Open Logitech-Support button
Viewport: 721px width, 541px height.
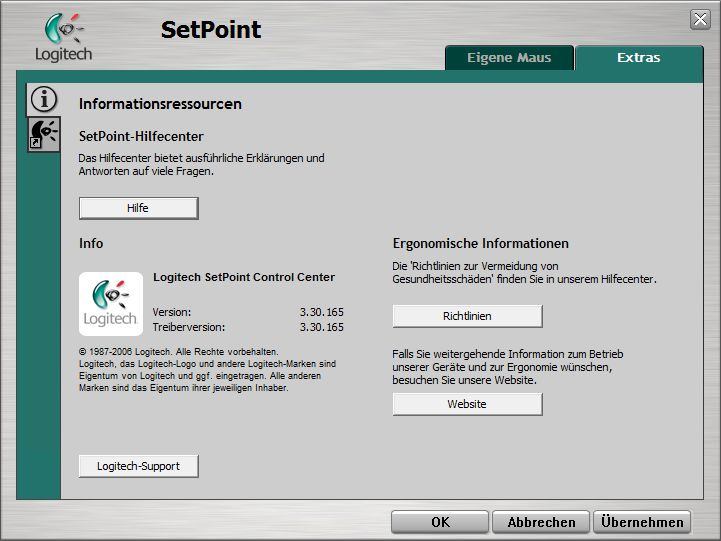pyautogui.click(x=138, y=466)
